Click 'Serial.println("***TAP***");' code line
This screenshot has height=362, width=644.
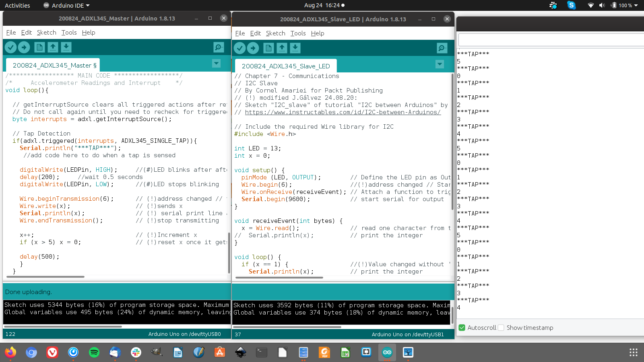coord(70,148)
